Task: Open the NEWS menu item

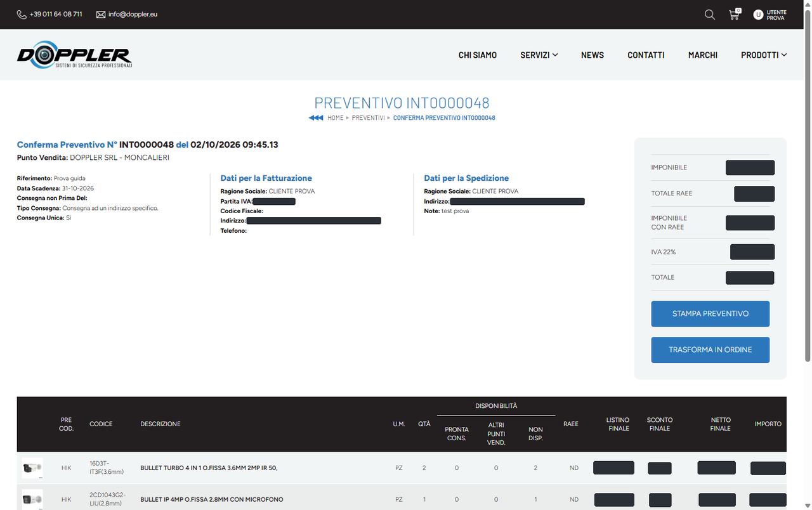Action: click(593, 55)
